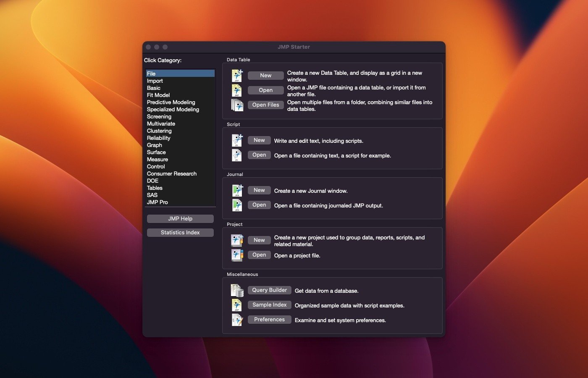Open the DOE category

[152, 181]
